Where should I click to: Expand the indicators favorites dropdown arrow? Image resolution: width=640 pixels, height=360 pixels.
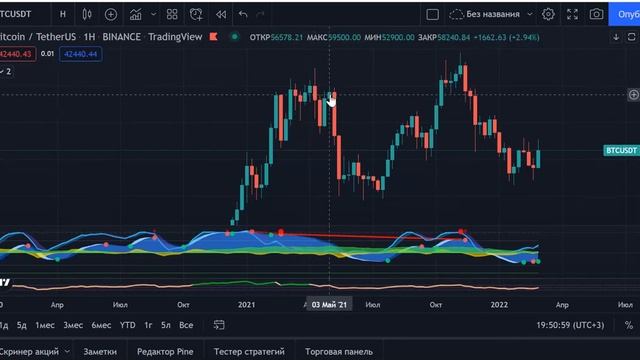153,14
